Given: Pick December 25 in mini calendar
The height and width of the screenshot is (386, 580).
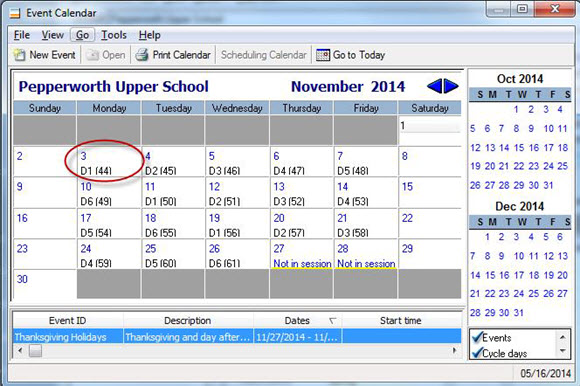Looking at the screenshot, I should tap(533, 294).
